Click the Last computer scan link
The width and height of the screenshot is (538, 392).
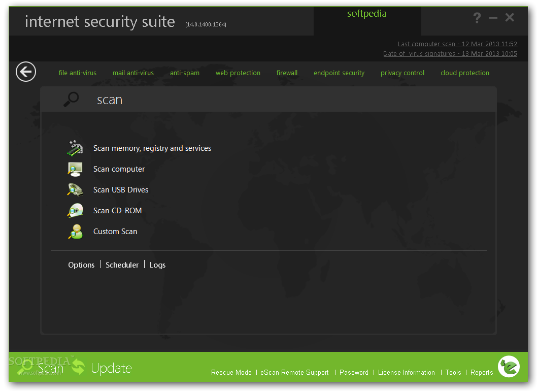(x=457, y=44)
